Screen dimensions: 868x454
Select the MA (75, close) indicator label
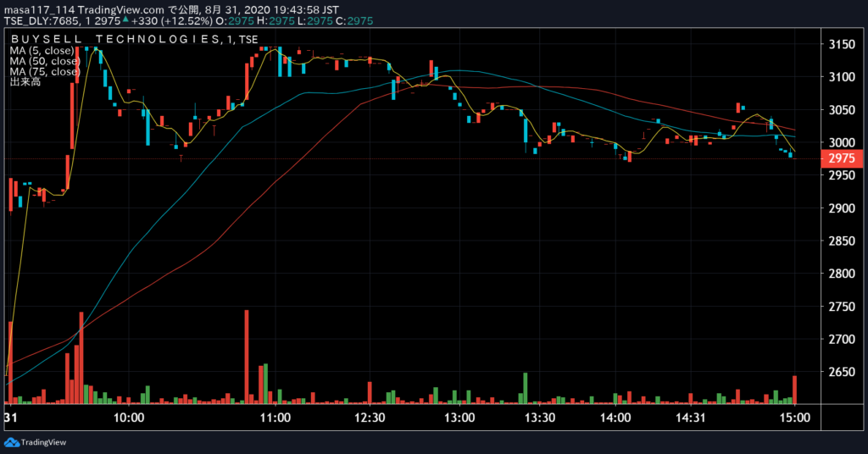[44, 71]
